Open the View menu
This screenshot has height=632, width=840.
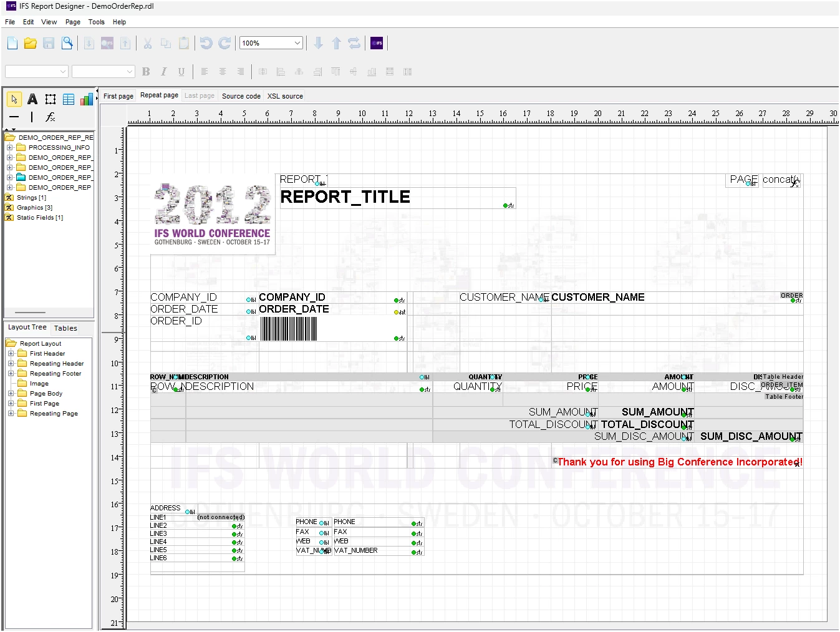coord(49,22)
